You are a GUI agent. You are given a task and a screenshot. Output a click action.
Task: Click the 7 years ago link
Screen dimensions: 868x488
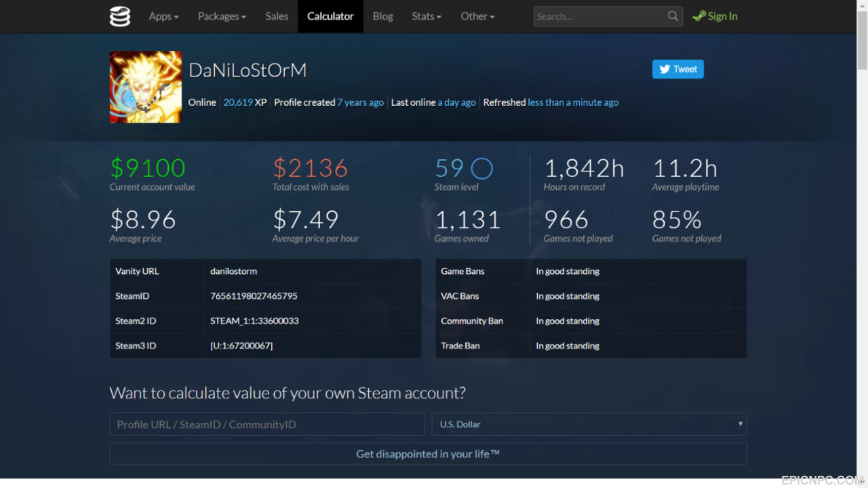coord(361,102)
